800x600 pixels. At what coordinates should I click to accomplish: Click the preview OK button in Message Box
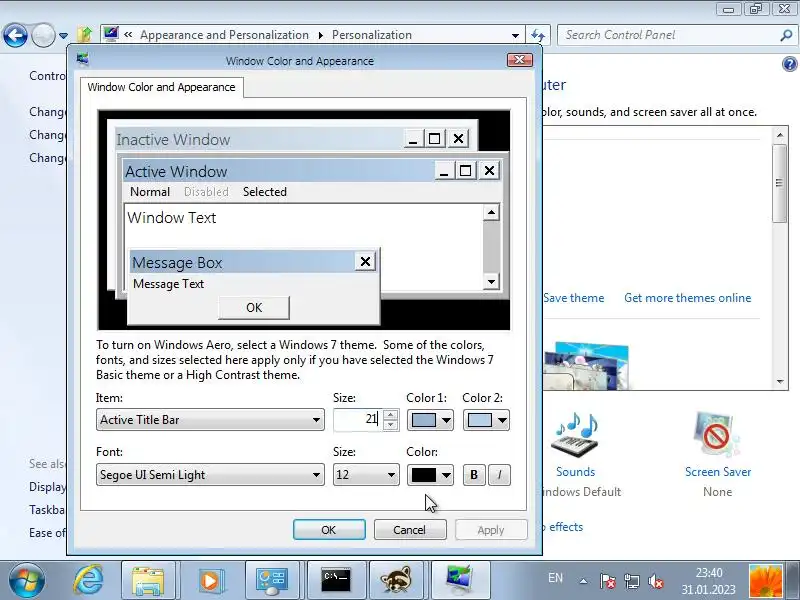[x=254, y=308]
